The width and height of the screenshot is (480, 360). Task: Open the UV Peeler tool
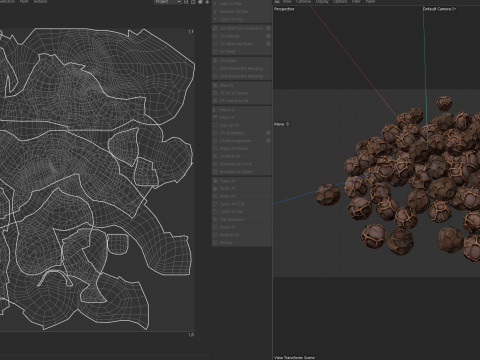(241, 61)
